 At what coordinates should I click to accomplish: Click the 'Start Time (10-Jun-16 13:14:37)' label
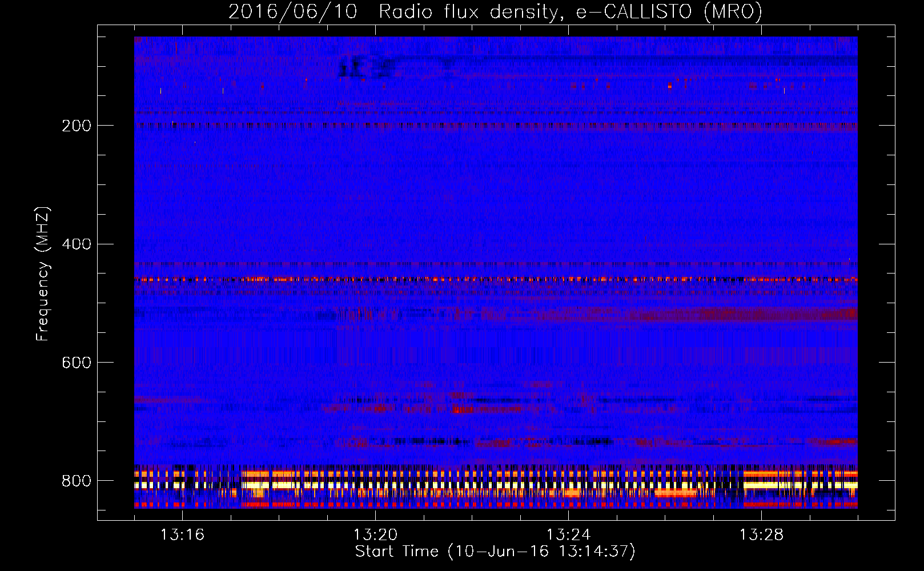tap(495, 552)
